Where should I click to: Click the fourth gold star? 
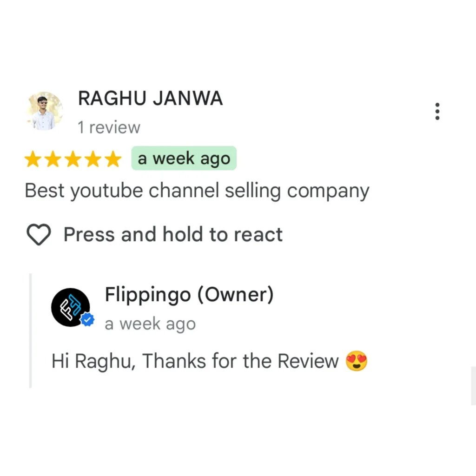(93, 159)
